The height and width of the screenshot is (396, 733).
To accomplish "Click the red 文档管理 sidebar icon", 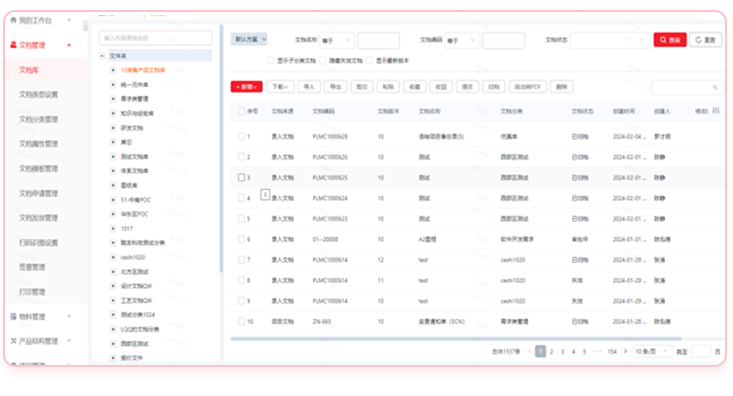I will pos(13,45).
